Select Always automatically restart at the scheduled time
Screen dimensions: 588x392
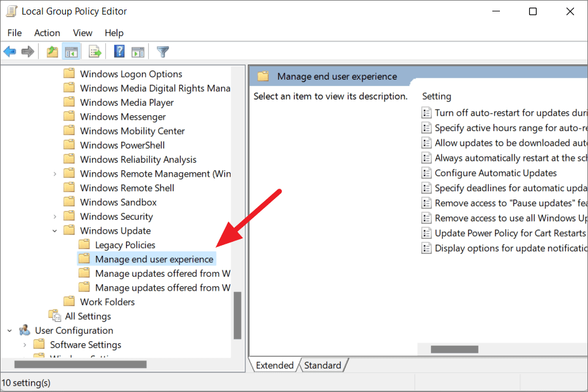(x=510, y=158)
